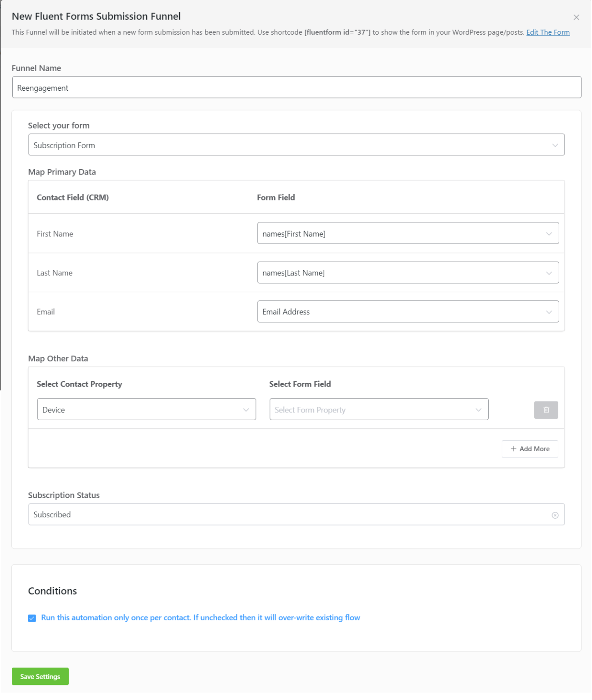The width and height of the screenshot is (592, 700).
Task: Expand the Last Name form field chevron
Action: click(548, 273)
